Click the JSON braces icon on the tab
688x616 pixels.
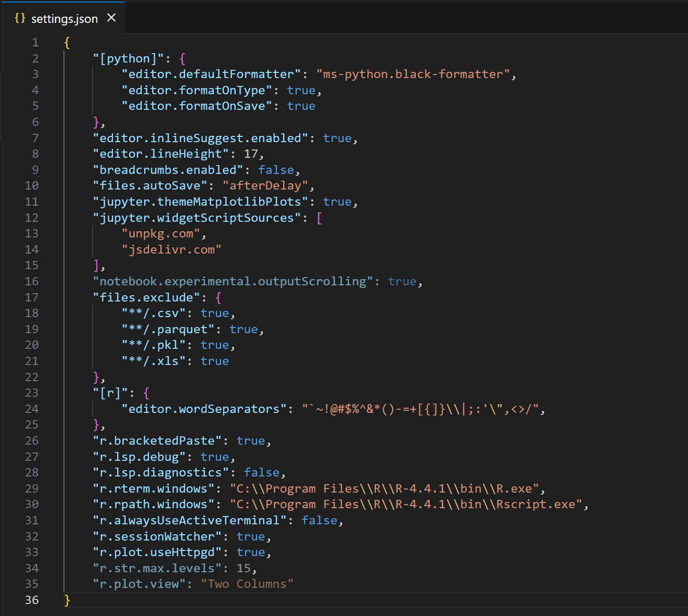[x=20, y=18]
